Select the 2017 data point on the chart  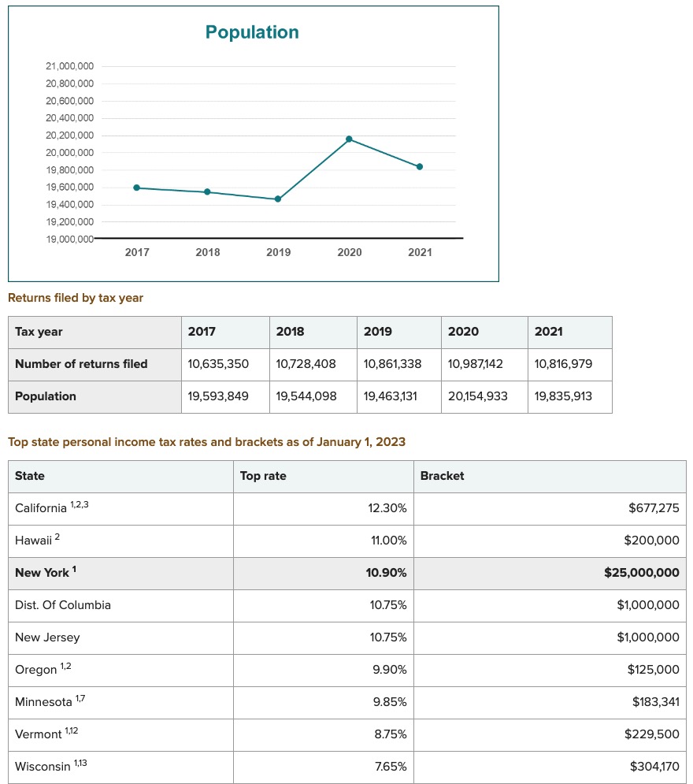coord(137,188)
